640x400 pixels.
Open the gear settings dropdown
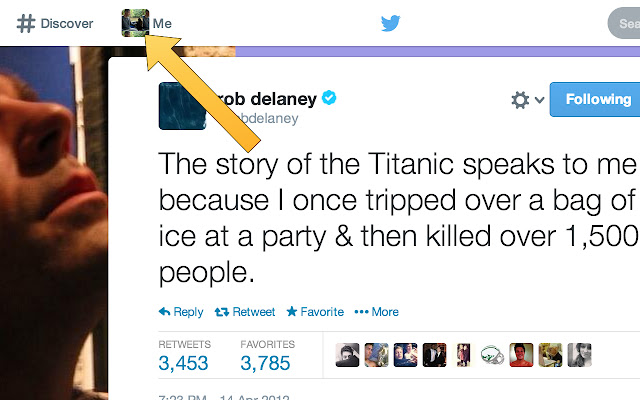(x=528, y=100)
